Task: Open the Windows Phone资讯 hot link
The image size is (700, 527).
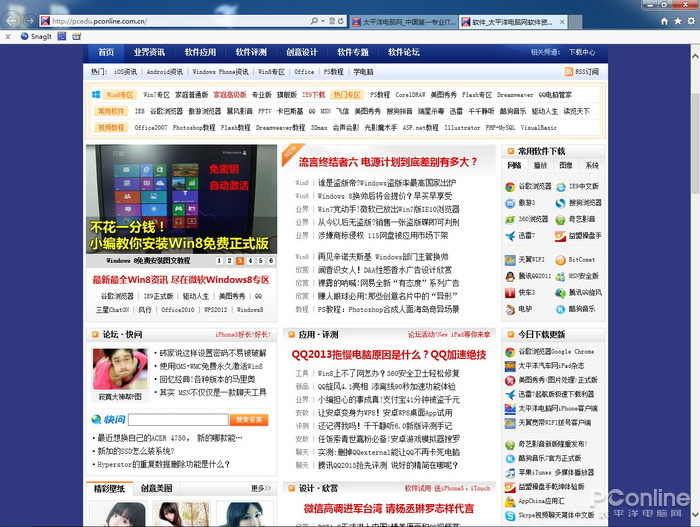Action: [x=220, y=71]
